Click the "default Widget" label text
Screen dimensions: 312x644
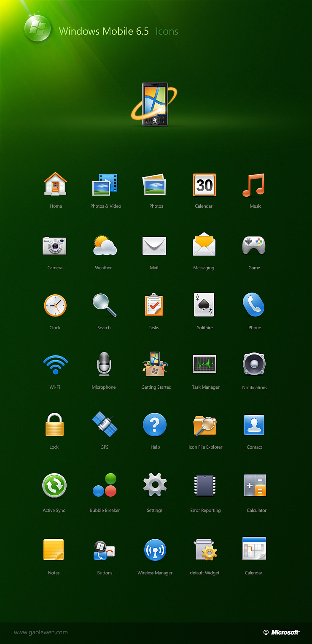point(205,573)
